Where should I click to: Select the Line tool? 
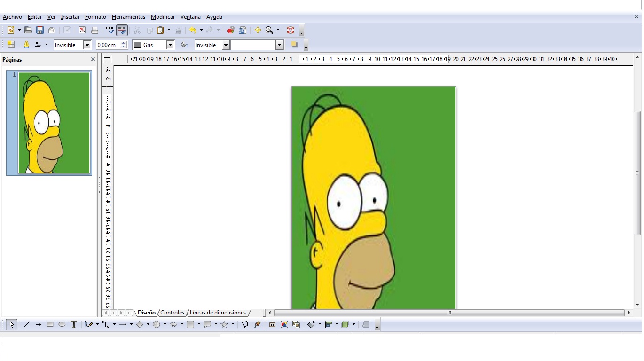pyautogui.click(x=27, y=324)
